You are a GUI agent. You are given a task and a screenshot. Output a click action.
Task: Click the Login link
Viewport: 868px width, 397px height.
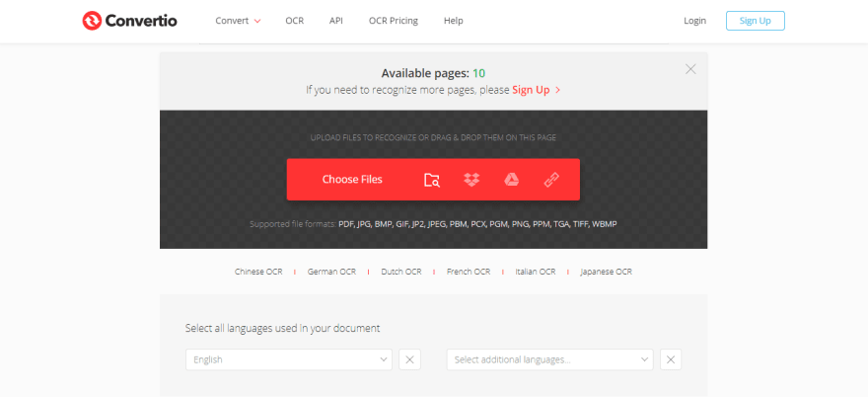pos(694,21)
